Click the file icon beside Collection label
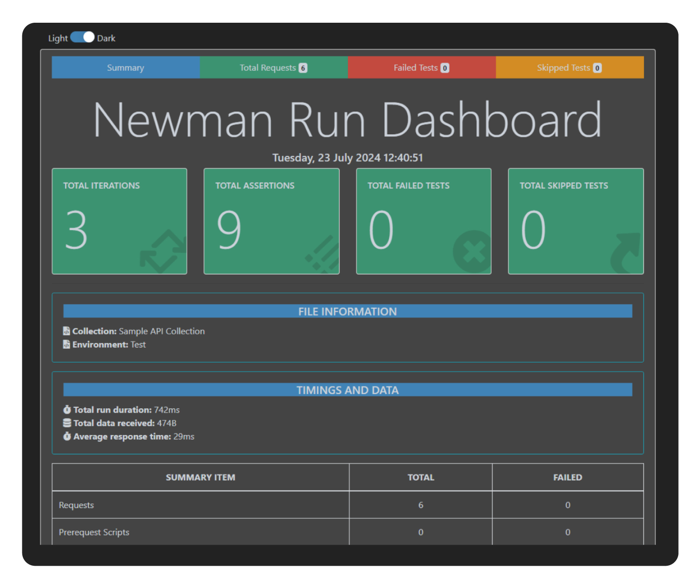 (66, 331)
